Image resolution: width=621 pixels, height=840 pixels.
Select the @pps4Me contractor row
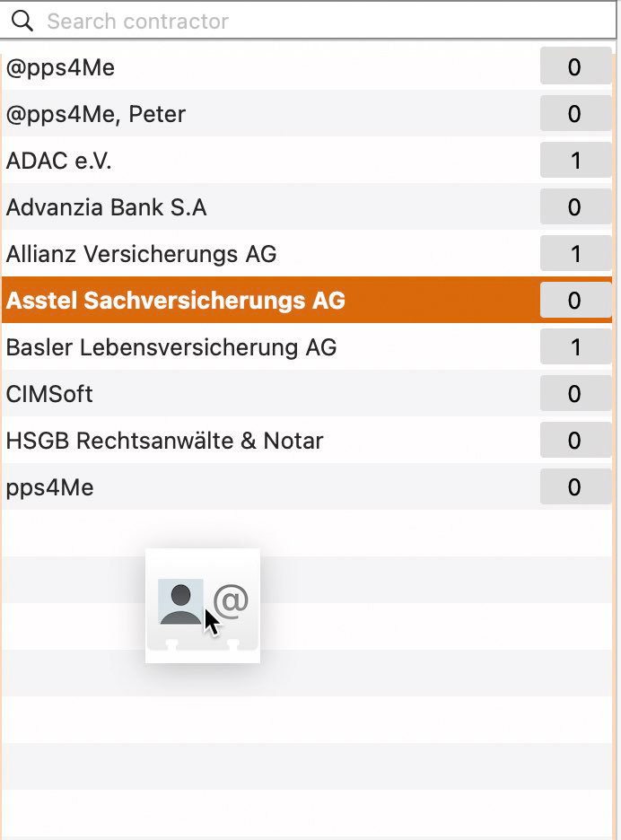(307, 67)
